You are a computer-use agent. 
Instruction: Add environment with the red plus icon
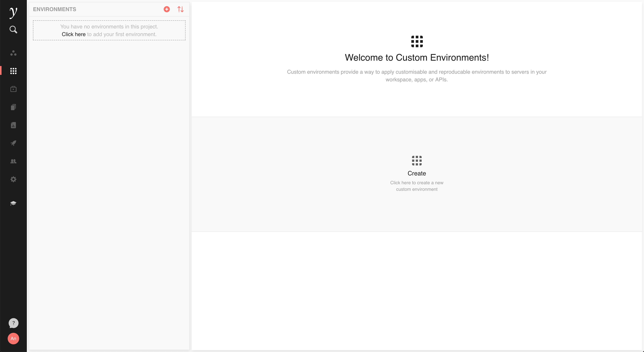point(167,9)
